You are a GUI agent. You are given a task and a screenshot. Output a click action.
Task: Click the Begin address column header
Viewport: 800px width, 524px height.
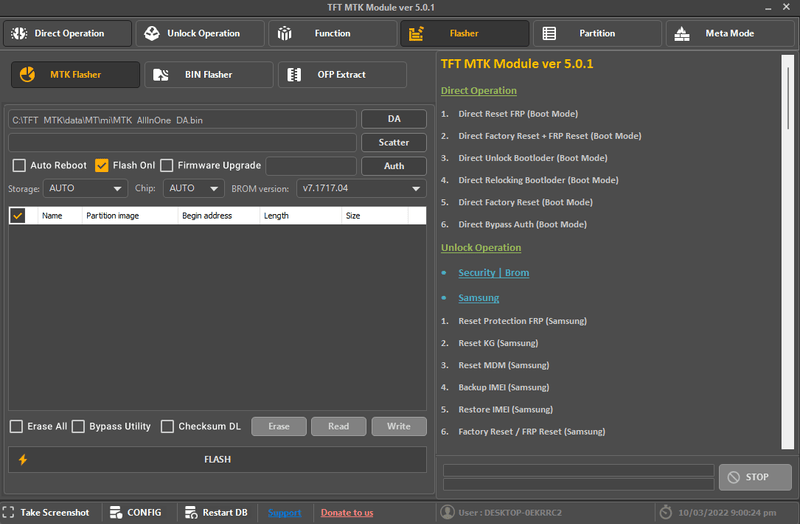pyautogui.click(x=219, y=216)
